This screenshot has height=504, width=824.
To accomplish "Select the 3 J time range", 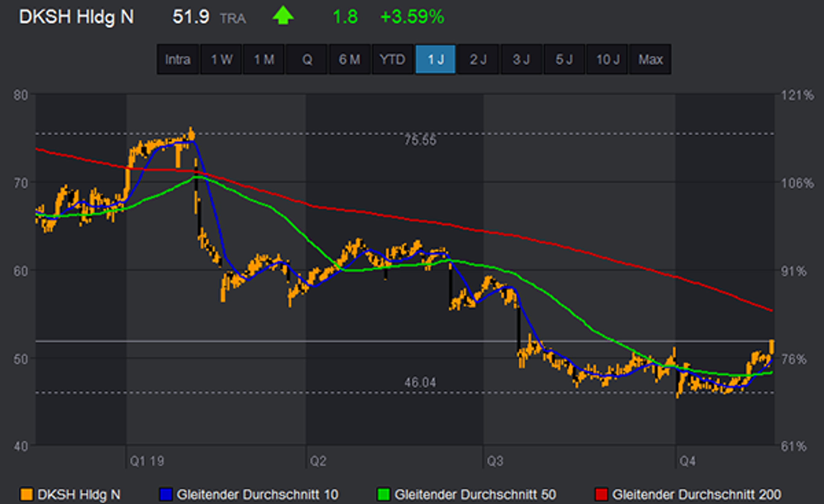I will click(x=521, y=60).
